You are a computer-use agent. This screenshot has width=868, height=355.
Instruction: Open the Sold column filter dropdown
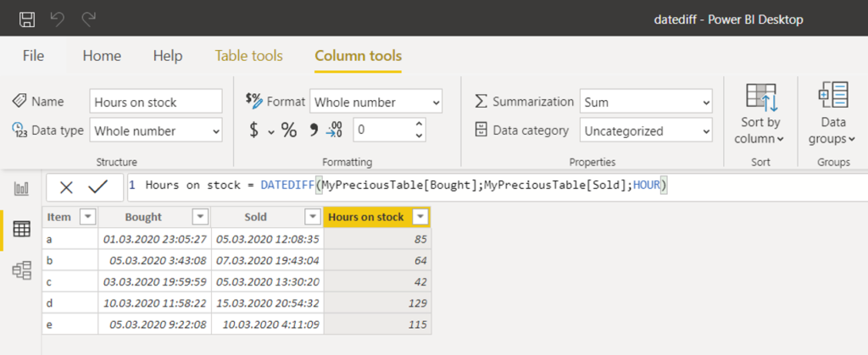click(x=313, y=217)
